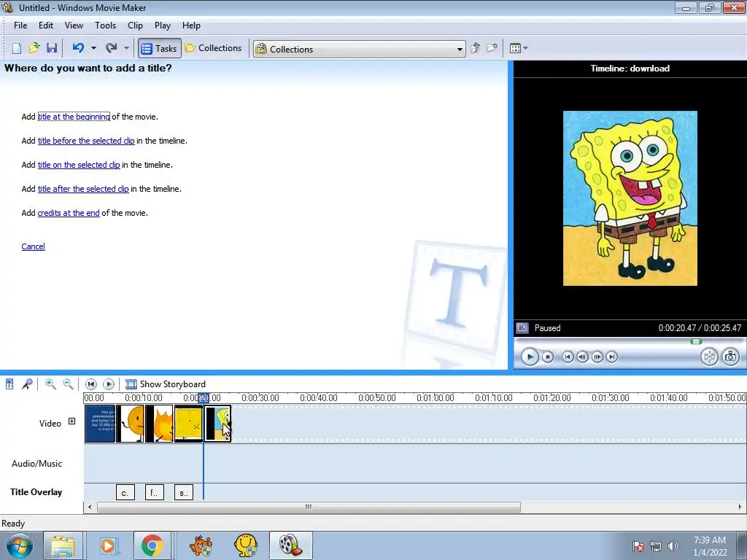Image resolution: width=747 pixels, height=560 pixels.
Task: Open the Views dropdown button
Action: (519, 48)
